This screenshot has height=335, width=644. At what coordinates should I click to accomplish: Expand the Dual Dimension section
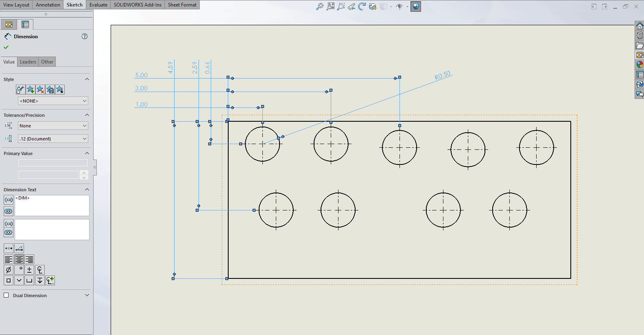(x=87, y=295)
